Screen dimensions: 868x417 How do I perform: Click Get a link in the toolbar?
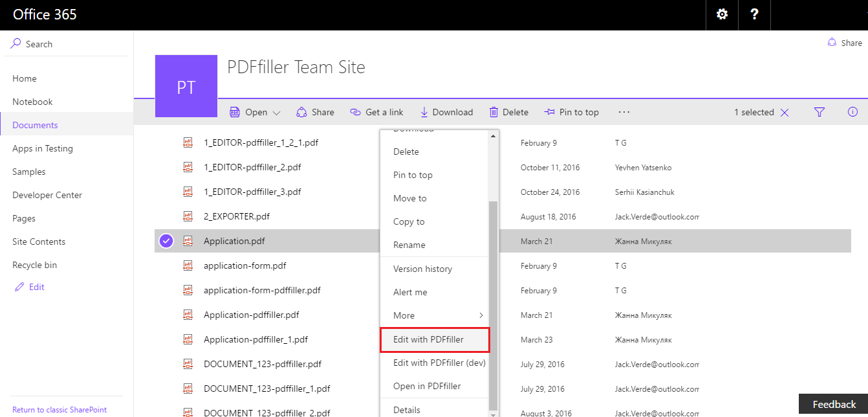(x=376, y=112)
